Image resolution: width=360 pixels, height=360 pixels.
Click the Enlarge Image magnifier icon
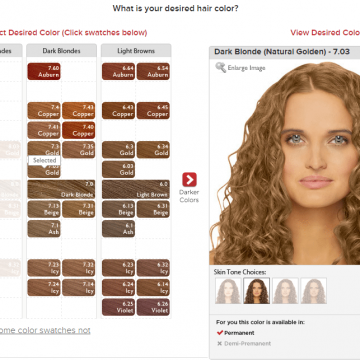221,67
